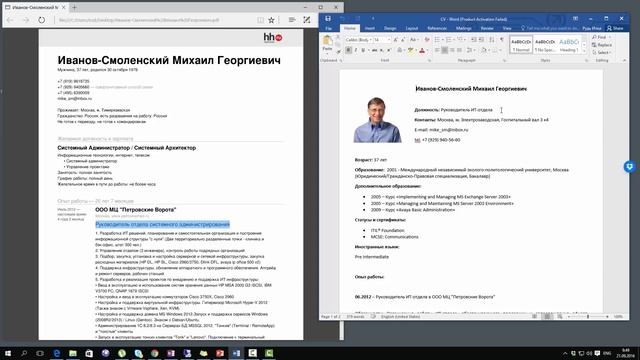The image size is (640, 360).
Task: Open Chrome from the taskbar
Action: coord(154,353)
